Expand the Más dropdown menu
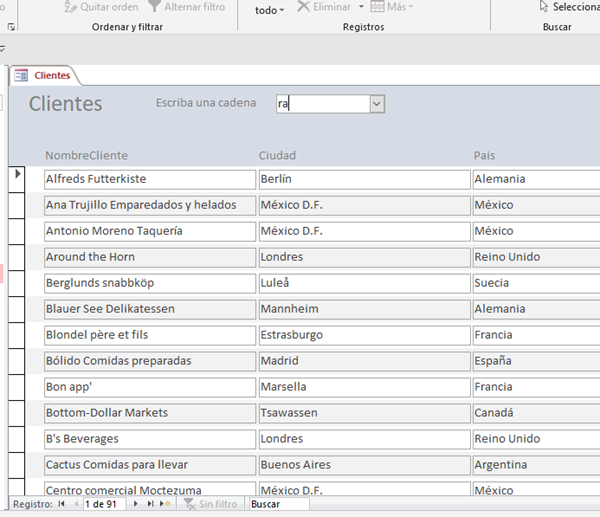 click(400, 7)
